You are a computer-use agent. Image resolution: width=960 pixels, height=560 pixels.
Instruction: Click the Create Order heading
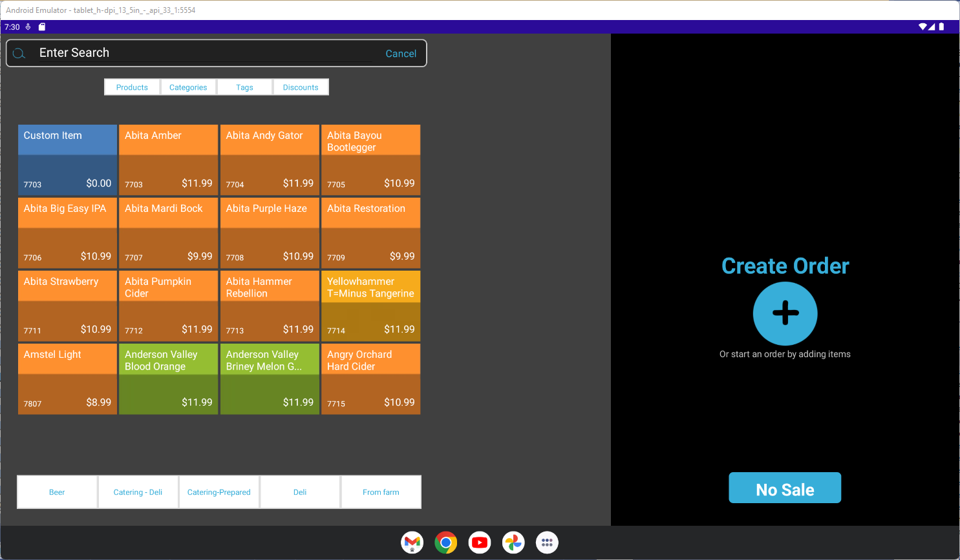click(785, 265)
